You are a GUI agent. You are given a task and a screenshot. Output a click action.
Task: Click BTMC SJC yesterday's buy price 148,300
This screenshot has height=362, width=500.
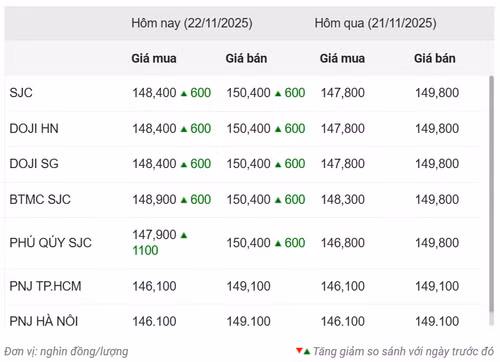pos(343,199)
